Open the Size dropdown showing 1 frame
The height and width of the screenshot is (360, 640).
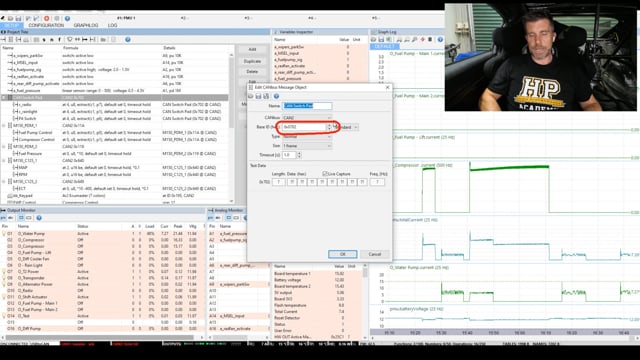tap(307, 146)
